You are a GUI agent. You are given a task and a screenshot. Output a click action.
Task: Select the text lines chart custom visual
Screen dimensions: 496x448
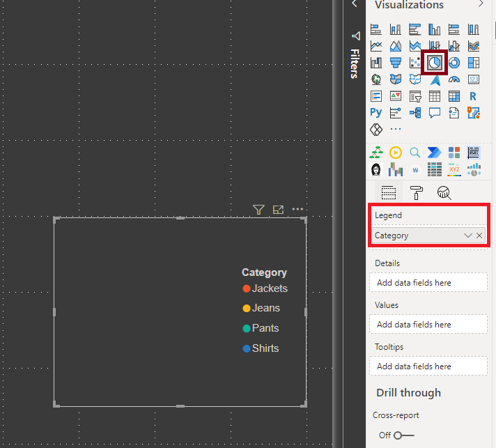point(474,153)
